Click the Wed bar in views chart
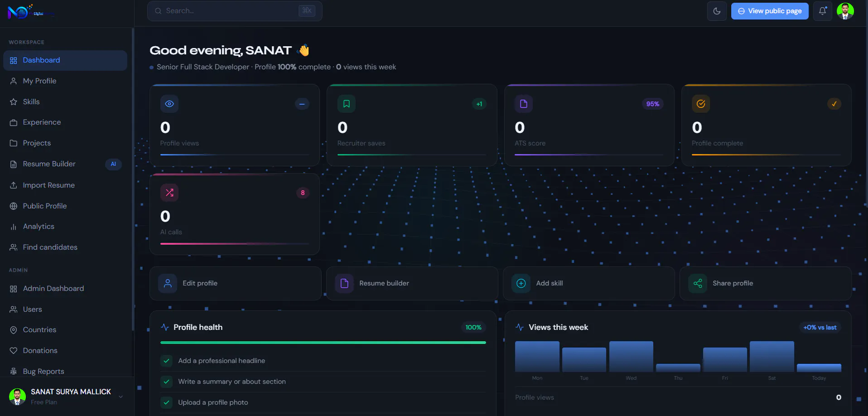Image resolution: width=868 pixels, height=416 pixels. point(631,357)
